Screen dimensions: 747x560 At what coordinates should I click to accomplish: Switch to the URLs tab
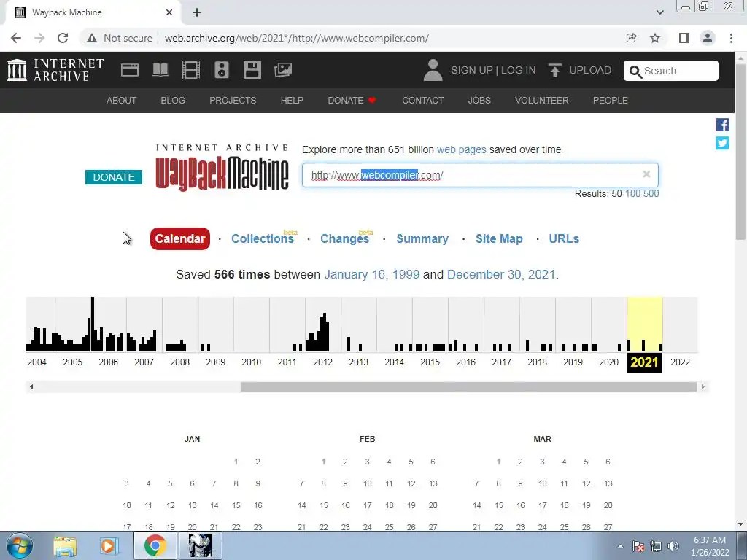tap(564, 238)
